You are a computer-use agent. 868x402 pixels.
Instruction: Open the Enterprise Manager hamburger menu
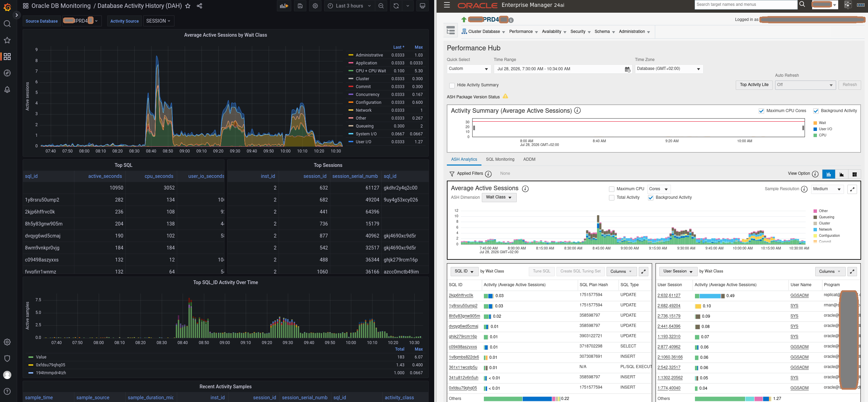(447, 5)
